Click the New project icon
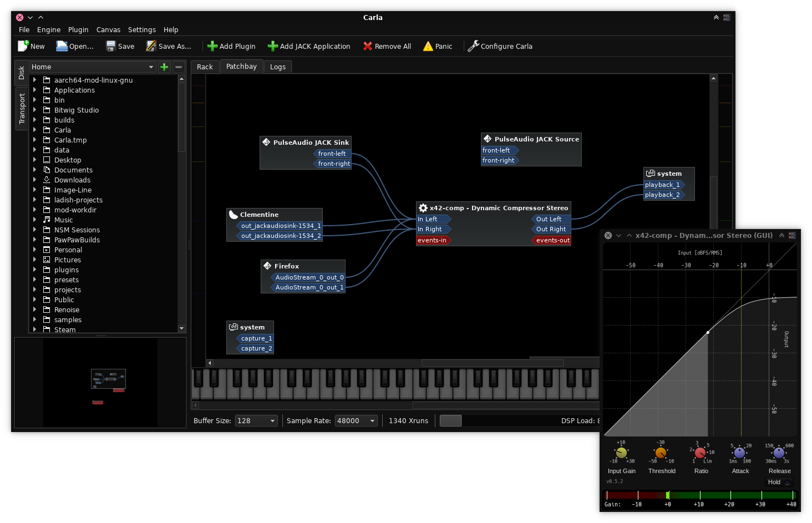This screenshot has height=523, width=812. pos(23,46)
